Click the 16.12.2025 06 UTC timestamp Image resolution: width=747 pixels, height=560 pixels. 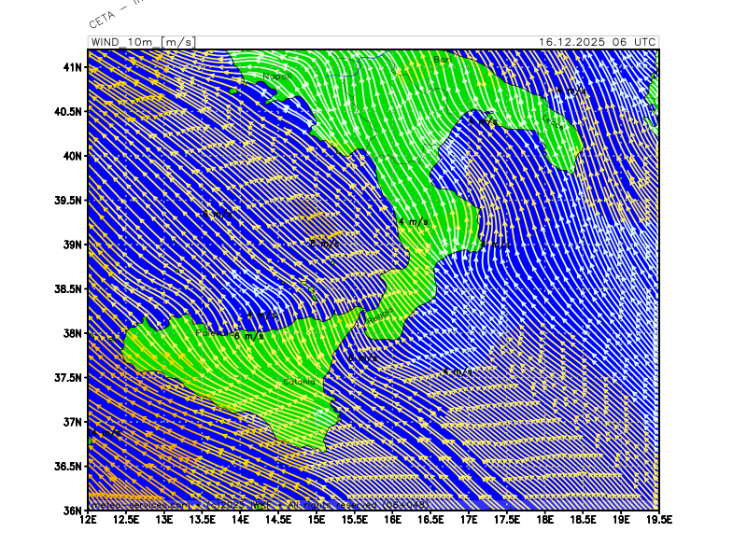[x=597, y=42]
